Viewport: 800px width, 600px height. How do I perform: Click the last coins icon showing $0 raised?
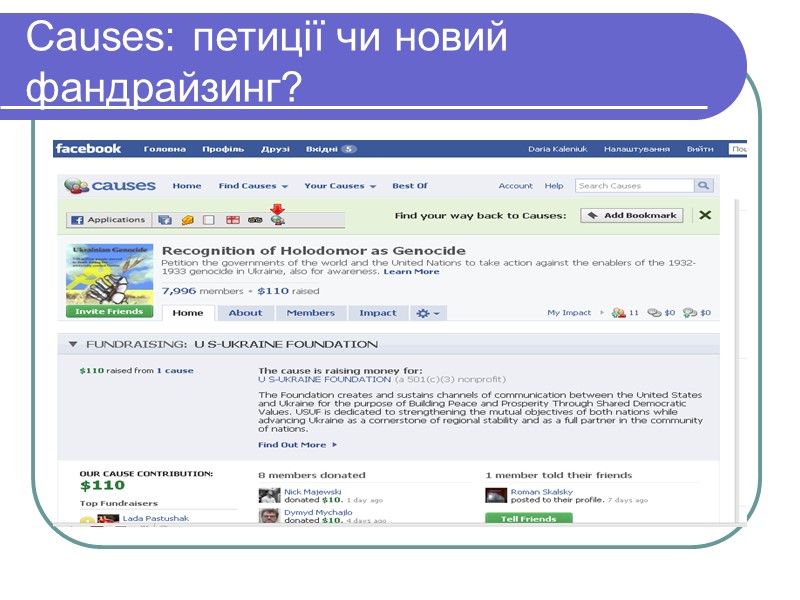[x=690, y=313]
